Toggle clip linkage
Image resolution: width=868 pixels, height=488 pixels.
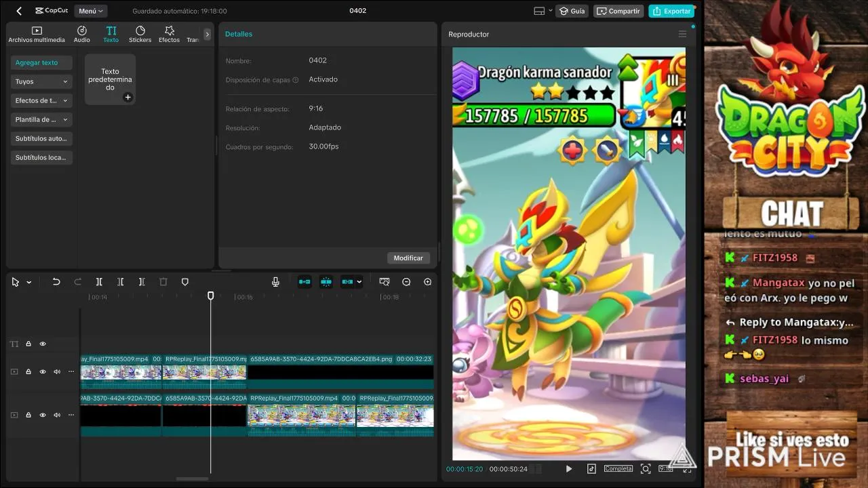point(347,282)
